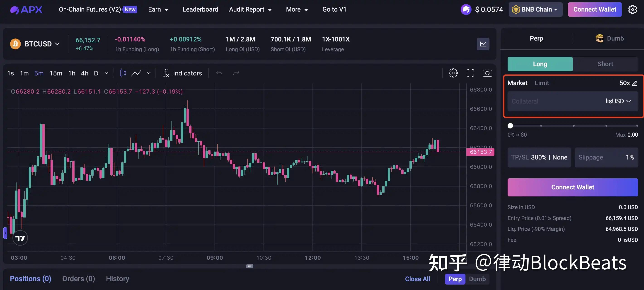
Task: Open the Orders (0) tab
Action: (x=78, y=279)
